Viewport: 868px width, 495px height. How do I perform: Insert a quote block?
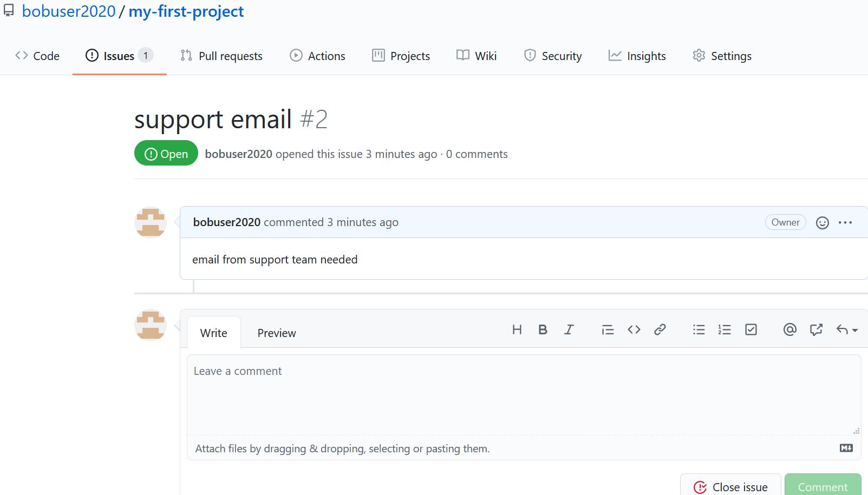608,329
